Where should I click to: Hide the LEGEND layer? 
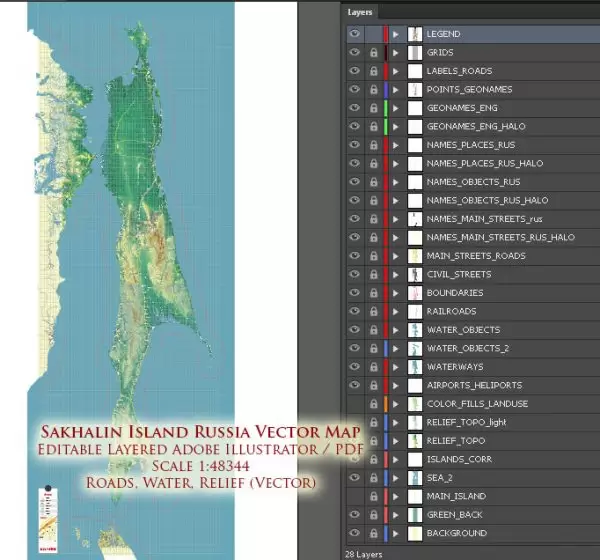(x=355, y=34)
